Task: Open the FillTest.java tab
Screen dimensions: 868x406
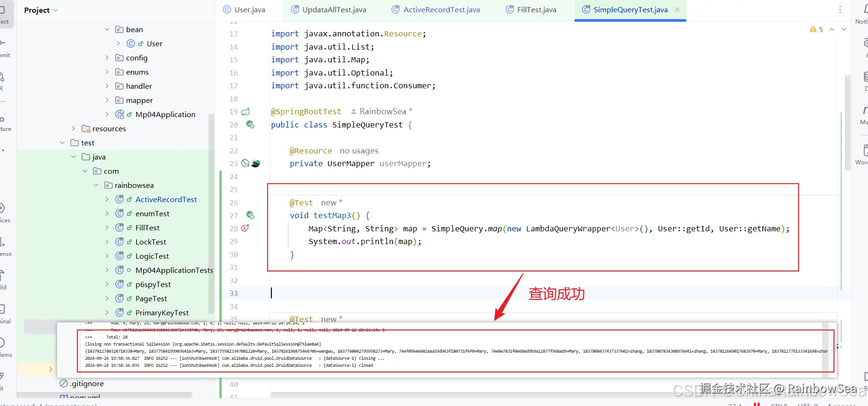Action: tap(531, 9)
